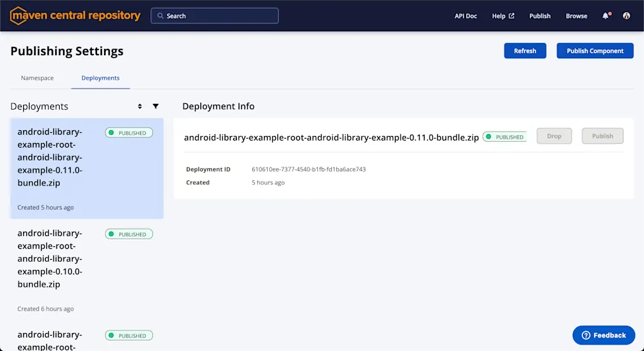This screenshot has height=351, width=644.
Task: Click the Maven Central Repository logo
Action: (75, 15)
